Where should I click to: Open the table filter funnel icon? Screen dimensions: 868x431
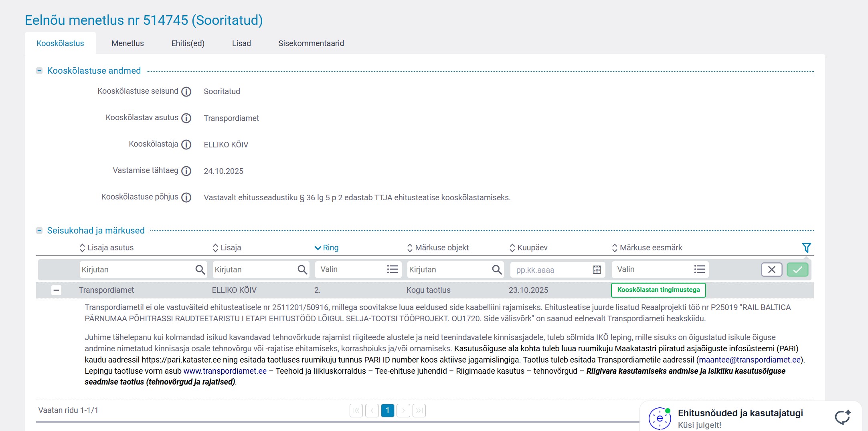pyautogui.click(x=806, y=248)
